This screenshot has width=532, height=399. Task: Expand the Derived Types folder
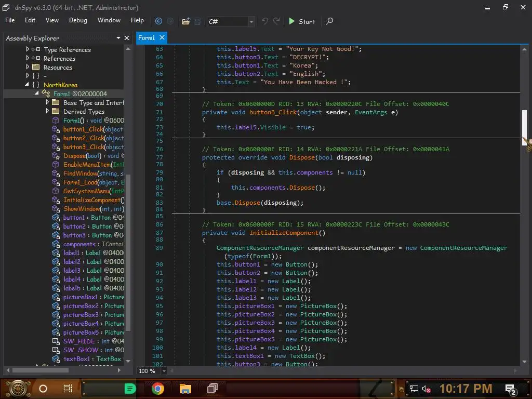[x=47, y=112]
